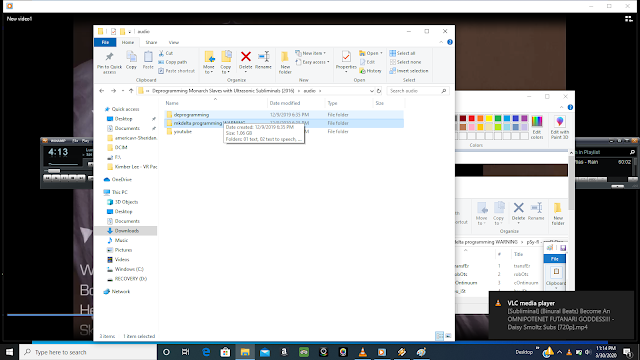The width and height of the screenshot is (640, 360).
Task: Pick the red color swatch in Paint
Action: pyautogui.click(x=471, y=118)
